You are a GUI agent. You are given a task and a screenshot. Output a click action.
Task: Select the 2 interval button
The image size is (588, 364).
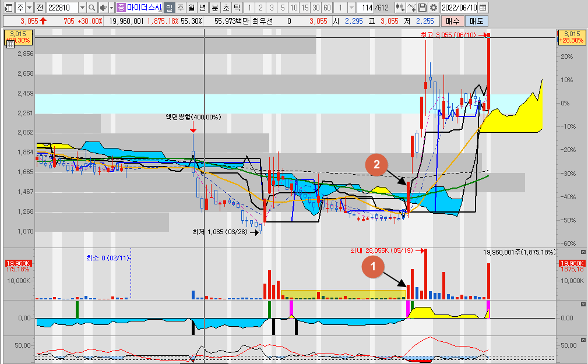[260, 7]
